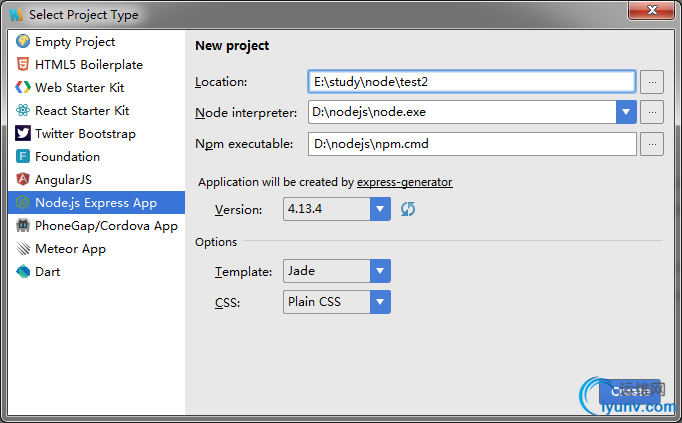Click the AngularJS shield icon

coord(23,180)
